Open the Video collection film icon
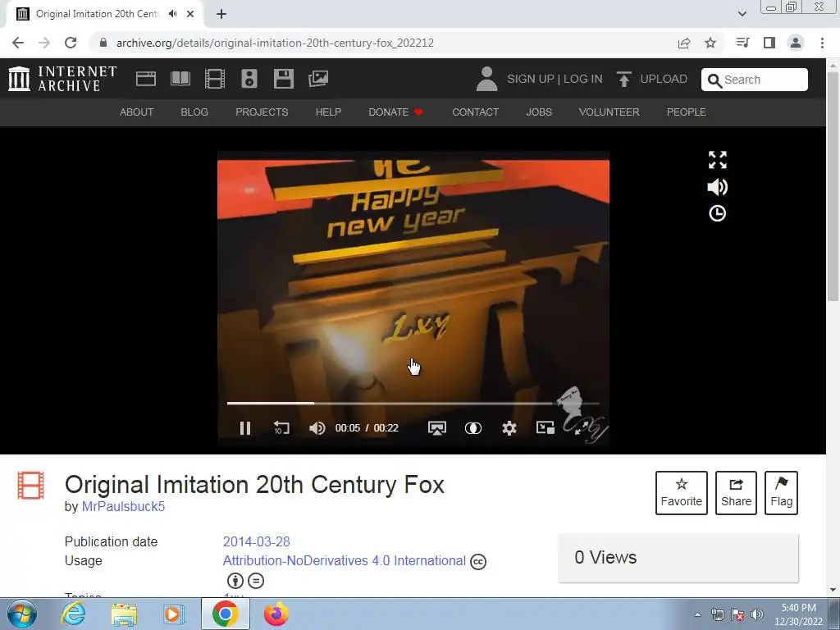 click(x=215, y=79)
